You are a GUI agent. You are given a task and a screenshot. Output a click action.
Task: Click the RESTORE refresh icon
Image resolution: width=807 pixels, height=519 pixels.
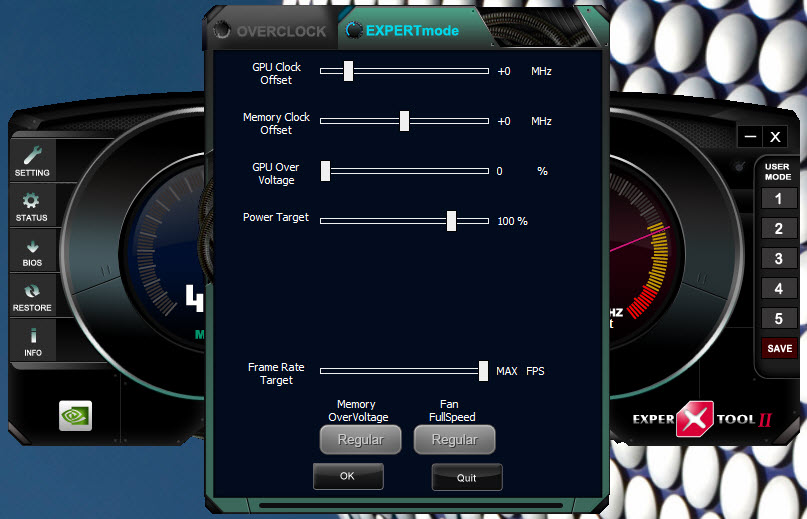click(x=32, y=297)
